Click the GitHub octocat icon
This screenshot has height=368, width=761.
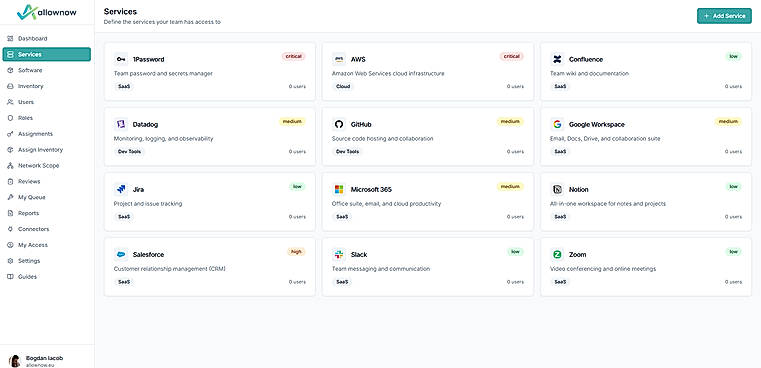pyautogui.click(x=339, y=124)
